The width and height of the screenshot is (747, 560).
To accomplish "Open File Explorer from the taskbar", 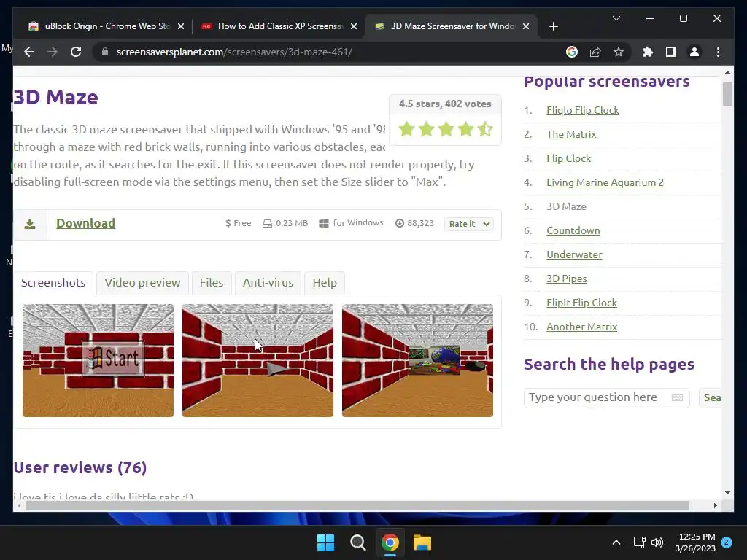I will 422,542.
